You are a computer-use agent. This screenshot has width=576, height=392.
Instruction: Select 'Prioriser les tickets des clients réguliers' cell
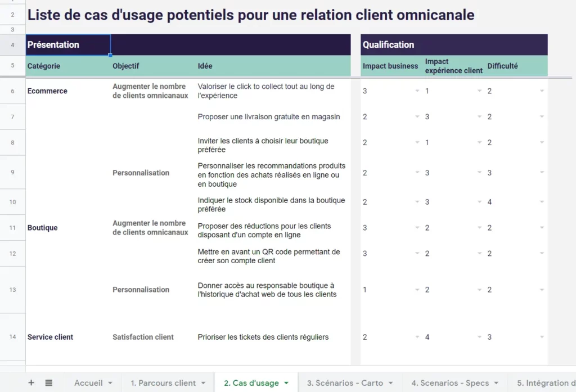coord(273,337)
